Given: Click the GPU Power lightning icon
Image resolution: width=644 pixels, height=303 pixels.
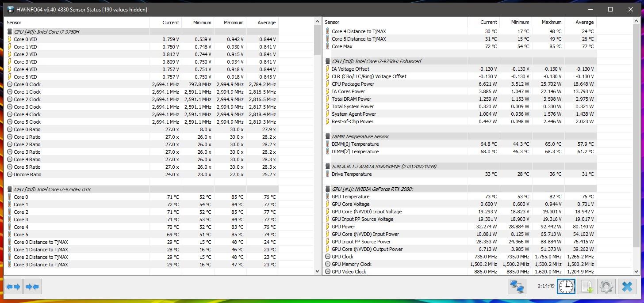Looking at the screenshot, I should [x=328, y=227].
